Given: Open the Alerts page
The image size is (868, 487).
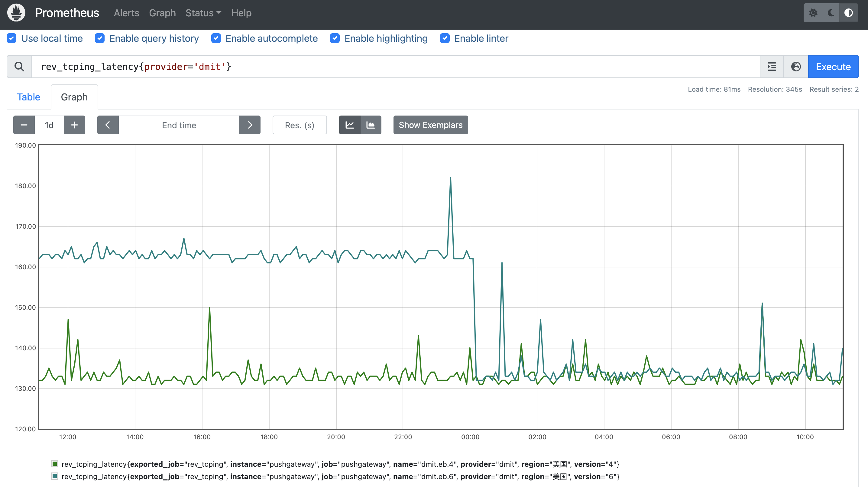Looking at the screenshot, I should (126, 13).
